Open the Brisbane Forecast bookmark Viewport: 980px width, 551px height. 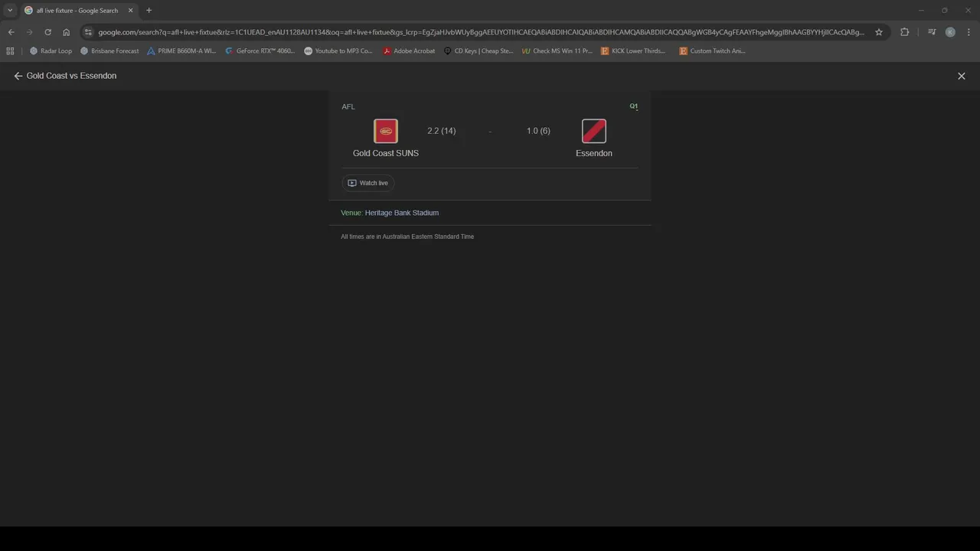click(110, 51)
